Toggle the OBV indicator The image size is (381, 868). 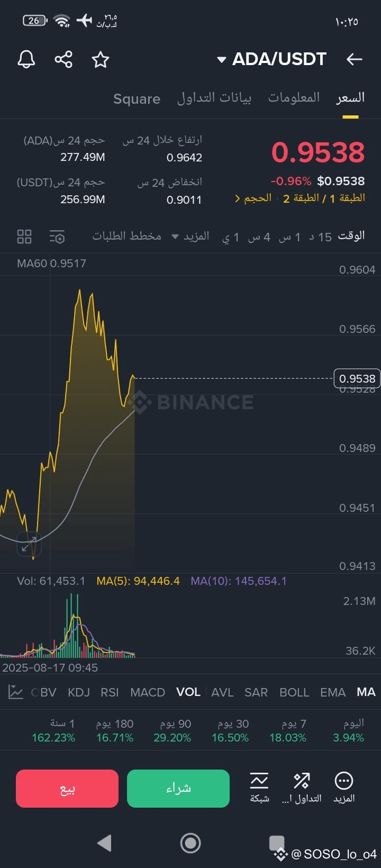click(x=44, y=692)
